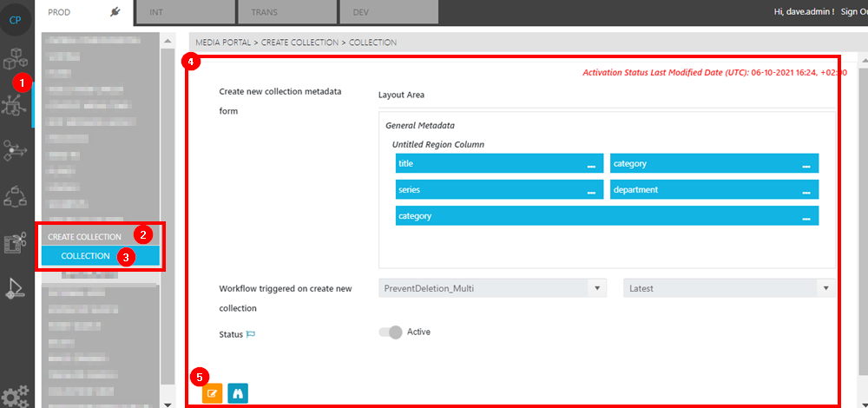Click the plug icon on PROD tab
This screenshot has width=868, height=408.
tap(116, 12)
